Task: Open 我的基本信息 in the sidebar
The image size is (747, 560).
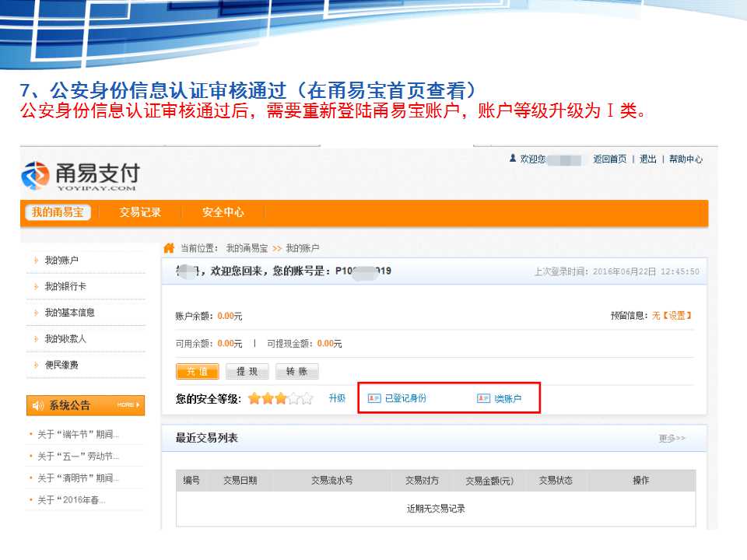Action: tap(69, 313)
